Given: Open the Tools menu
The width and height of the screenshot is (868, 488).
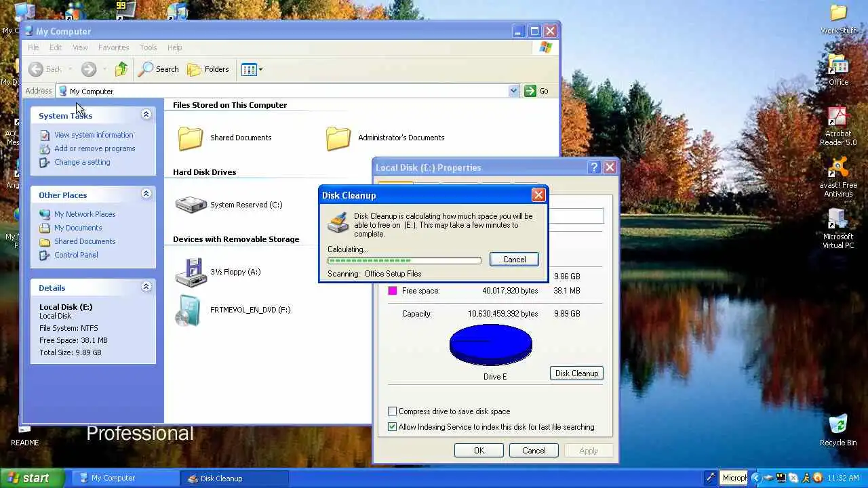Looking at the screenshot, I should pyautogui.click(x=149, y=47).
